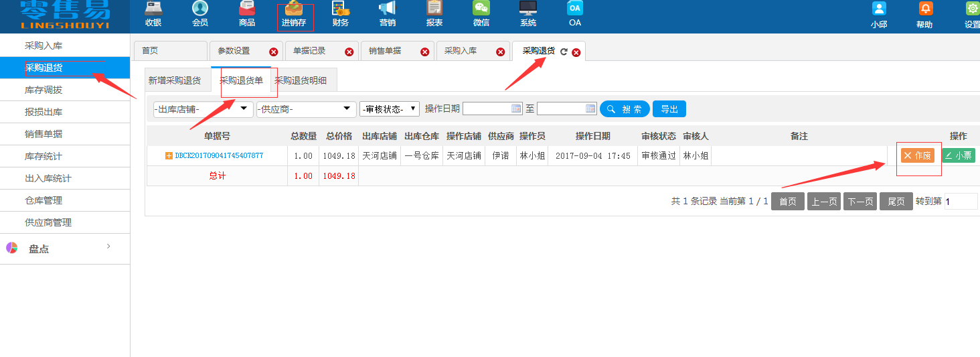Open 采购入库 in the sidebar

(x=65, y=46)
